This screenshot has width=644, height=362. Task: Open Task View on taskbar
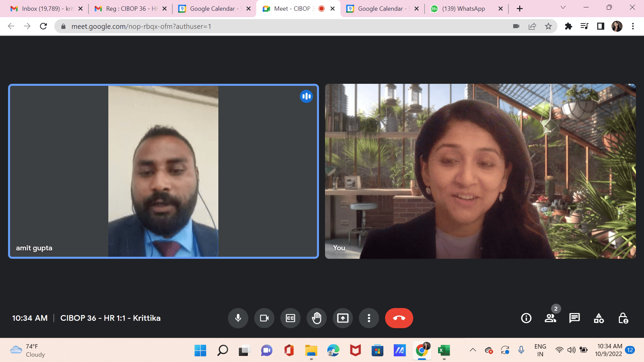[x=245, y=351]
